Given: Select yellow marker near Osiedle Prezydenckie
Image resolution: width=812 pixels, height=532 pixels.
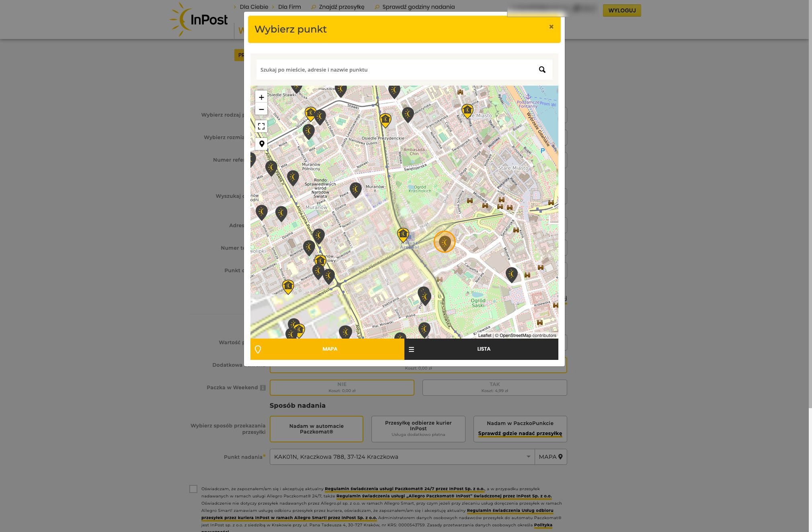Looking at the screenshot, I should click(385, 120).
